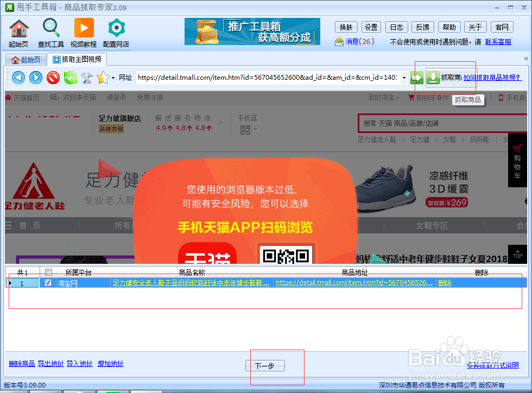Open the 多种抓取方式说明 link
The image size is (532, 393).
[x=493, y=365]
